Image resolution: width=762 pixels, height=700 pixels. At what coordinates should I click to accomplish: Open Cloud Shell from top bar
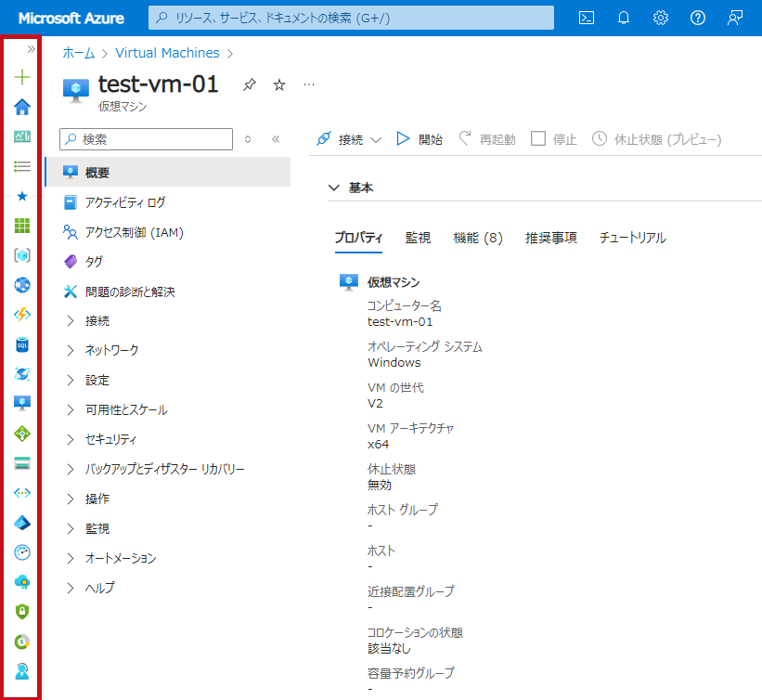(x=587, y=18)
